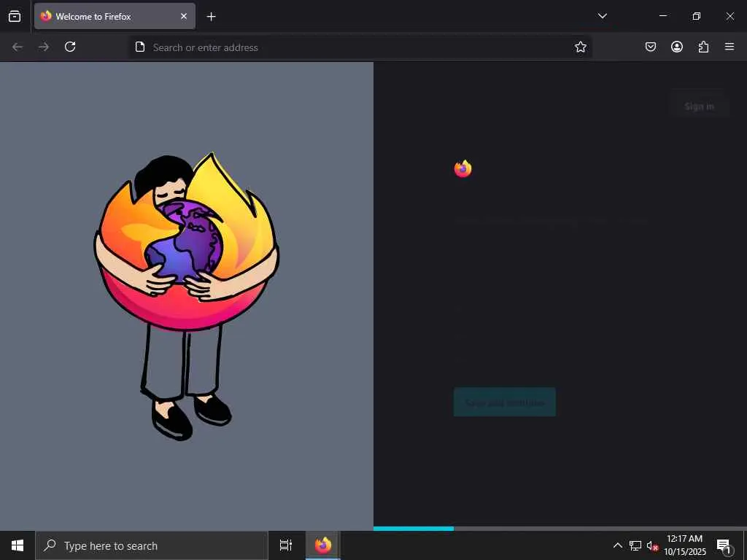The width and height of the screenshot is (747, 560).
Task: Click the Type here to search box
Action: tap(152, 545)
